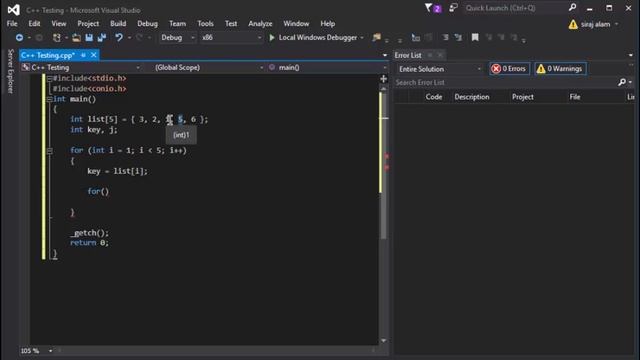Open notifications via the flag icon
This screenshot has height=360, width=640.
pyautogui.click(x=428, y=8)
